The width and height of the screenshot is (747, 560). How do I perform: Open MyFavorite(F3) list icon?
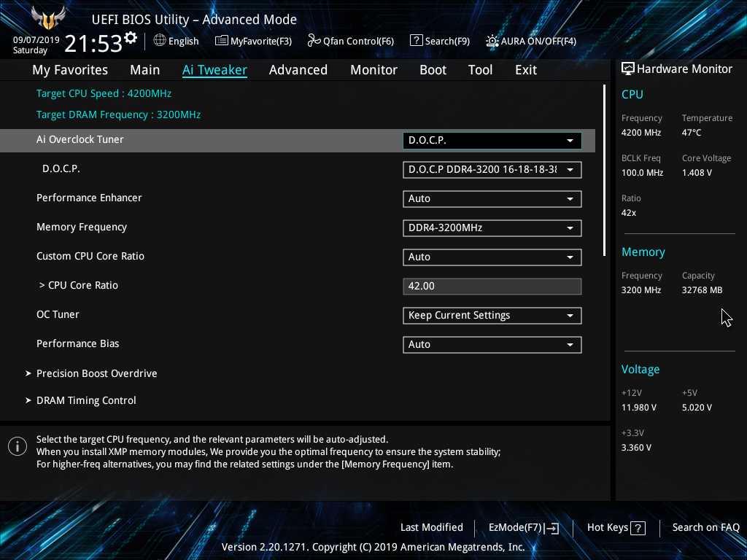click(222, 41)
